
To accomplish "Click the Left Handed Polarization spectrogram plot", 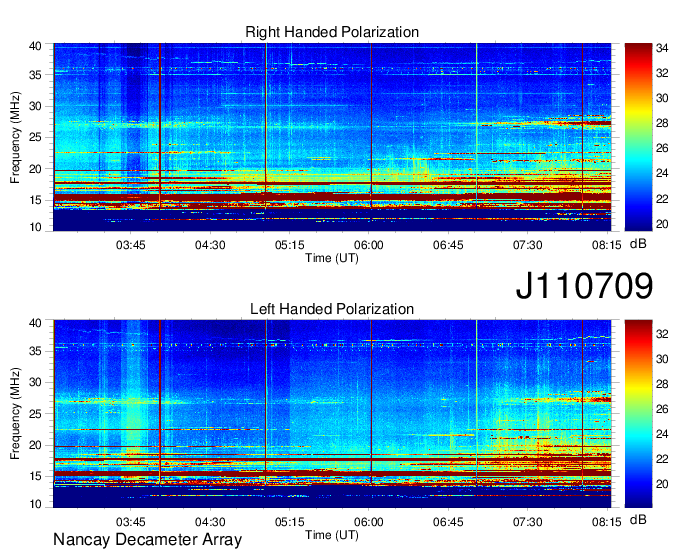I will click(332, 414).
